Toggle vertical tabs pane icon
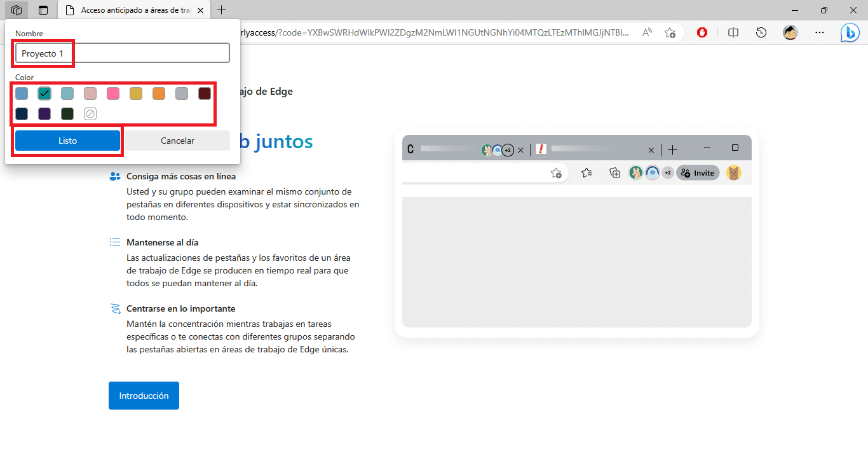Screen dimensions: 868x463 pos(43,10)
